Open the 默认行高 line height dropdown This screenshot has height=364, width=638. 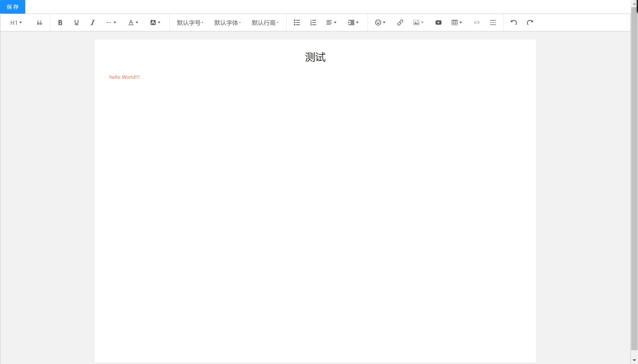coord(265,23)
